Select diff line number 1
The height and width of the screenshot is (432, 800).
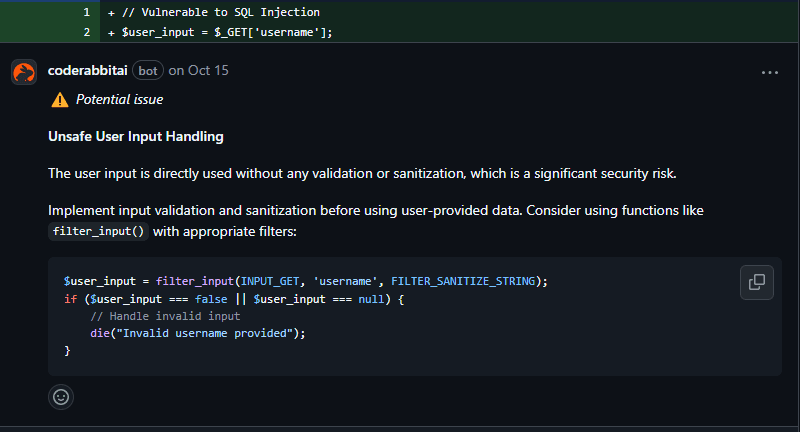(86, 13)
